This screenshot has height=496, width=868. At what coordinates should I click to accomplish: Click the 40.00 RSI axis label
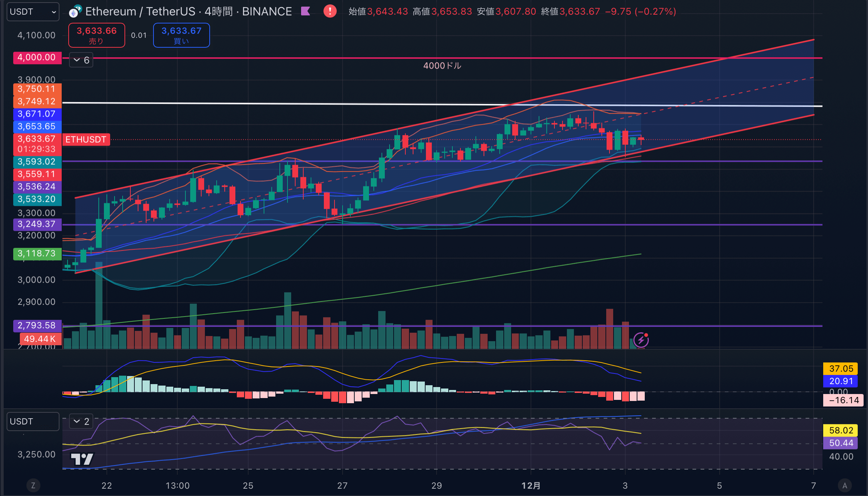pyautogui.click(x=841, y=457)
